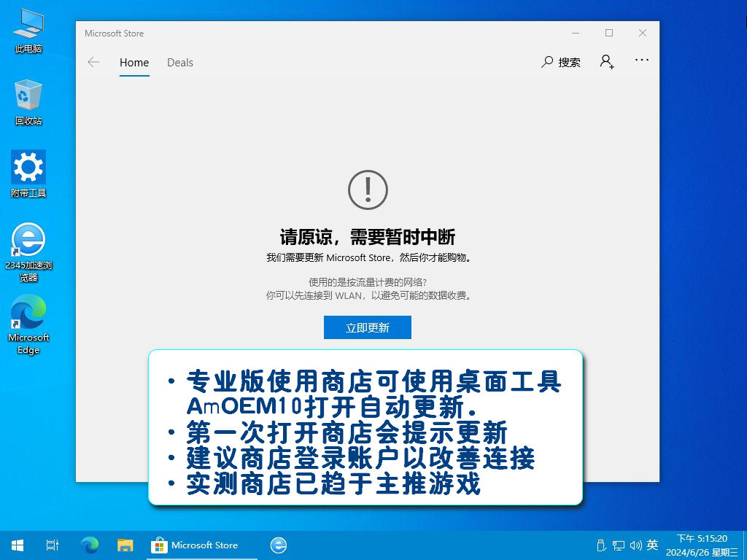Click the sign-in account icon
The image size is (747, 560).
point(607,62)
